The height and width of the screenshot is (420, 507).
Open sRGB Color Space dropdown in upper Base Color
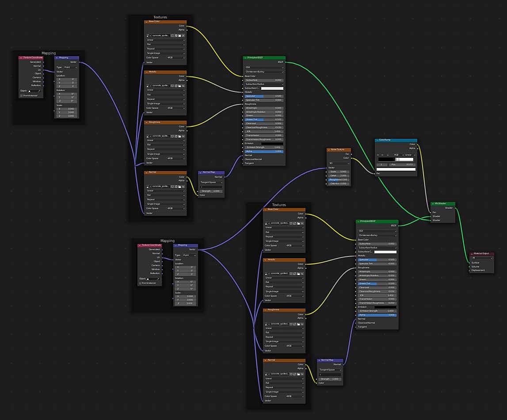(x=175, y=58)
